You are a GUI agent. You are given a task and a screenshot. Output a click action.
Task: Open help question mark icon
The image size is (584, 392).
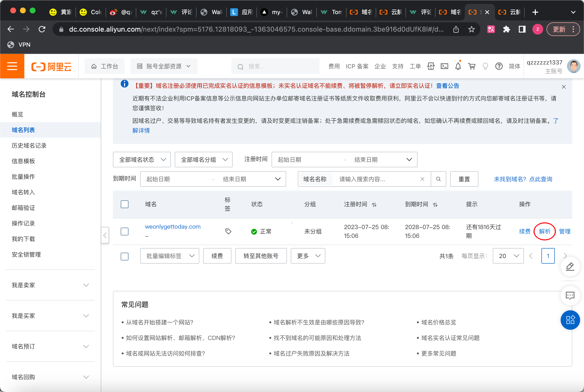pos(499,66)
